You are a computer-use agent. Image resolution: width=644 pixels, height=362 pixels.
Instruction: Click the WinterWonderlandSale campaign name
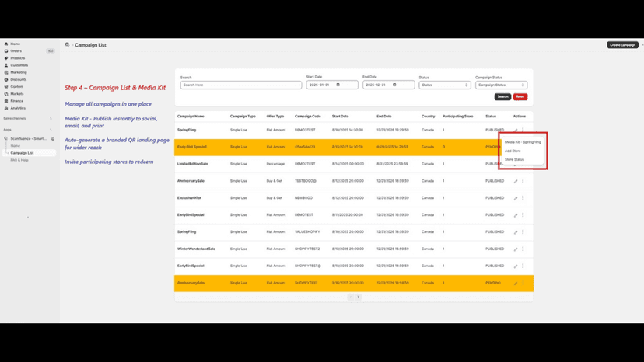(196, 249)
